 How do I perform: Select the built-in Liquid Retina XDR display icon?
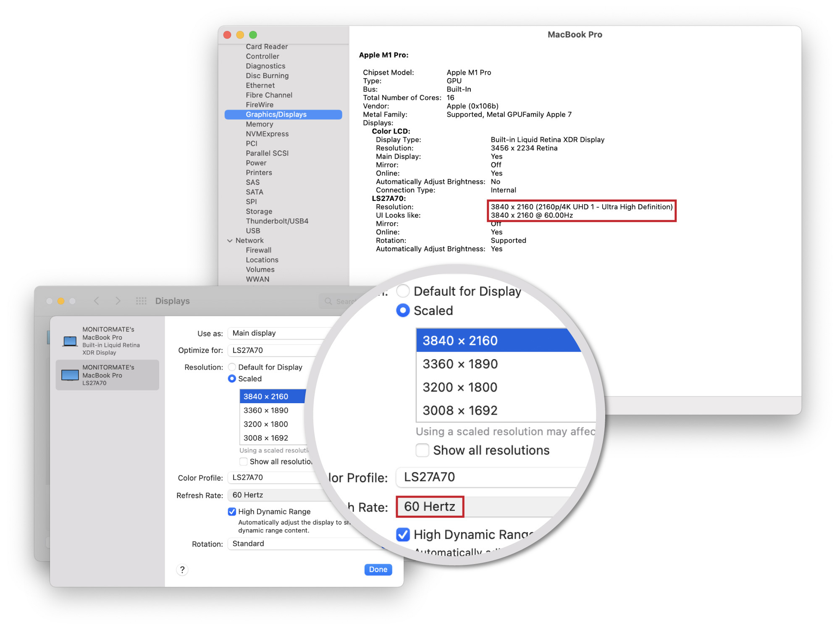(70, 341)
